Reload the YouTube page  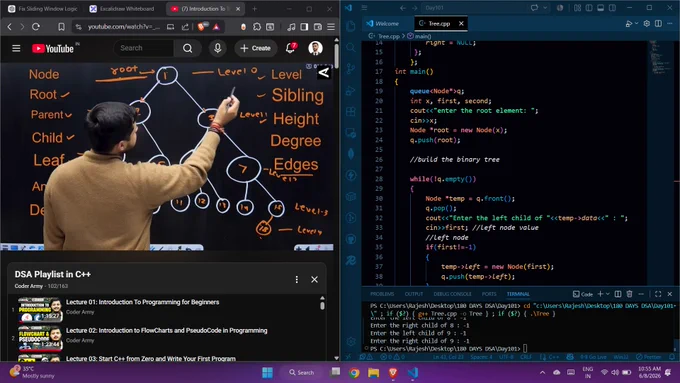tap(36, 27)
